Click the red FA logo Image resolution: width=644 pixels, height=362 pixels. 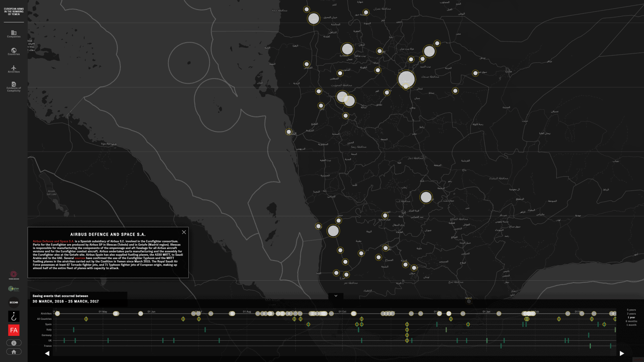pyautogui.click(x=14, y=330)
